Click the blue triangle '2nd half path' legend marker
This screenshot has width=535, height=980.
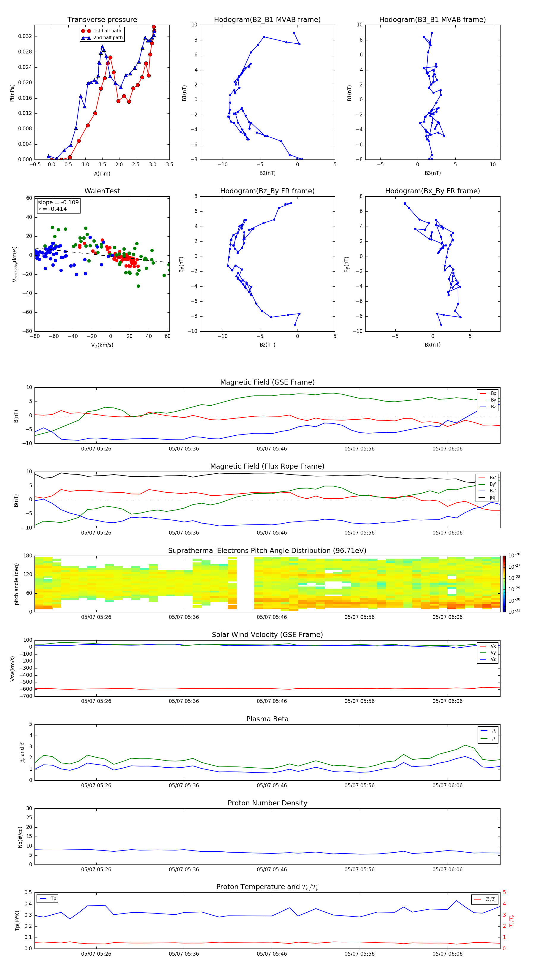pyautogui.click(x=86, y=38)
